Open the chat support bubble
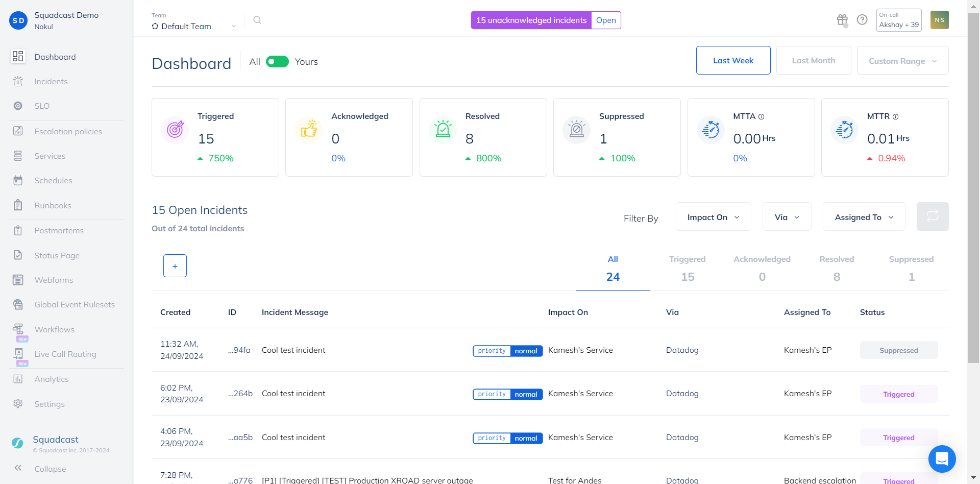980x484 pixels. [x=942, y=458]
